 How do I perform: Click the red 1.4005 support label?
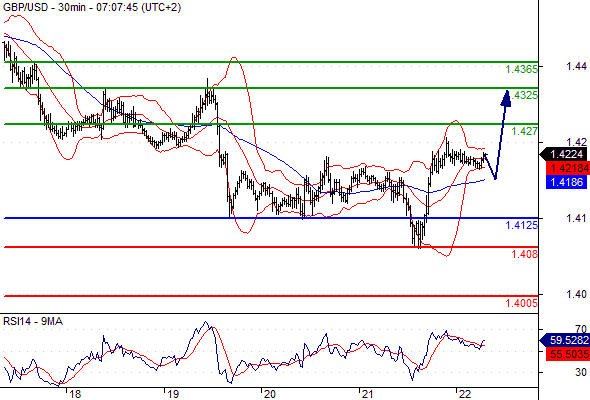522,303
